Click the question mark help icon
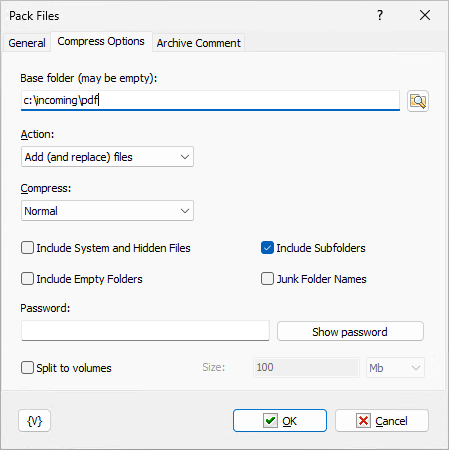Viewport: 449px width, 450px height. tap(380, 15)
